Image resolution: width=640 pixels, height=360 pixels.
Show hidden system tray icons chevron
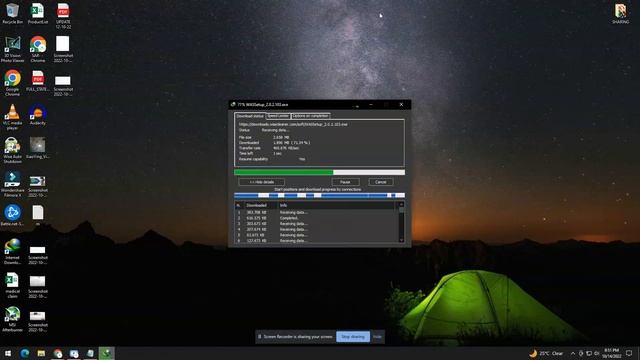573,353
